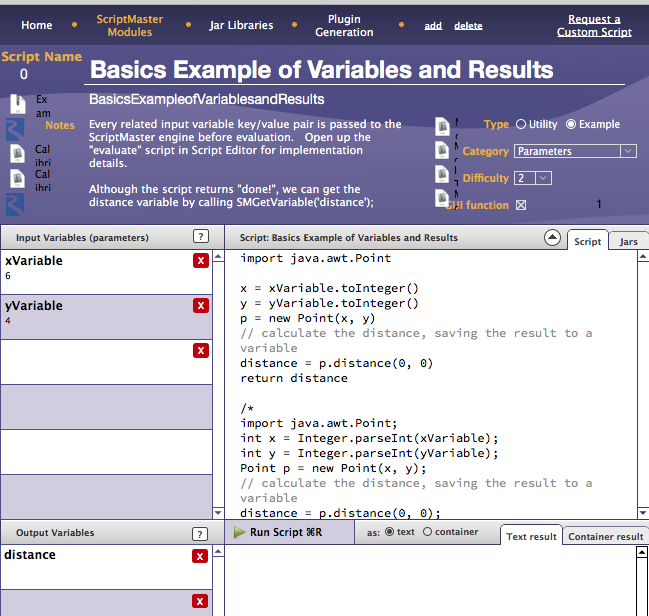The width and height of the screenshot is (649, 616).
Task: Click the file icon left of the Category label
Action: pos(442,150)
